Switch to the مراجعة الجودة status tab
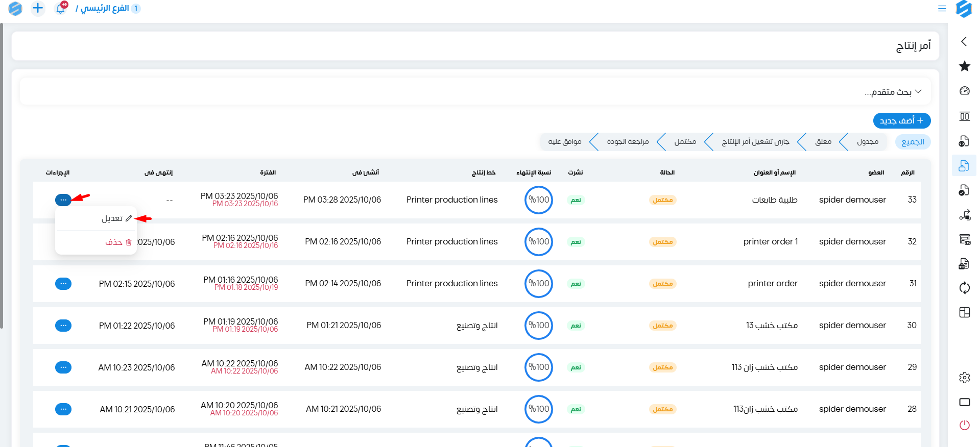Screen dimensions: 980x447 click(627, 142)
